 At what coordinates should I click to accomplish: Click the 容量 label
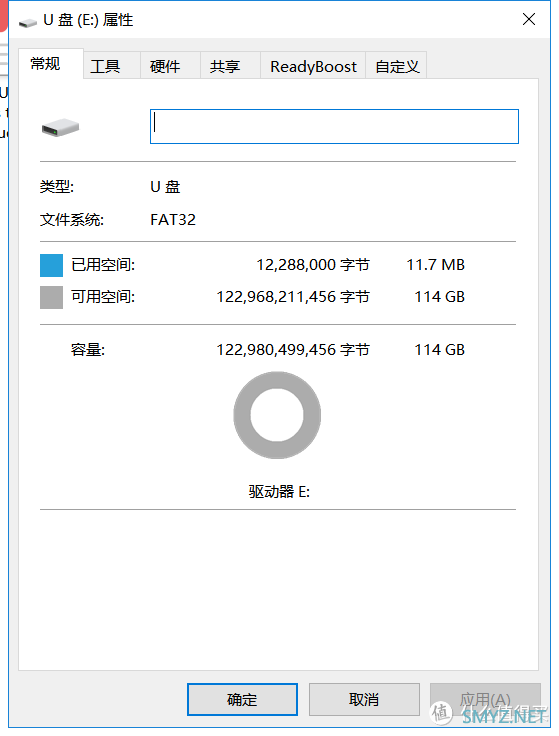tap(88, 350)
